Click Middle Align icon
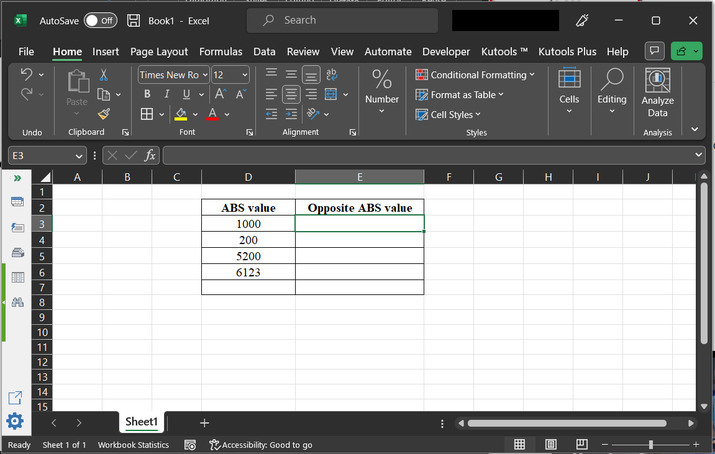Image resolution: width=715 pixels, height=454 pixels. [x=291, y=74]
